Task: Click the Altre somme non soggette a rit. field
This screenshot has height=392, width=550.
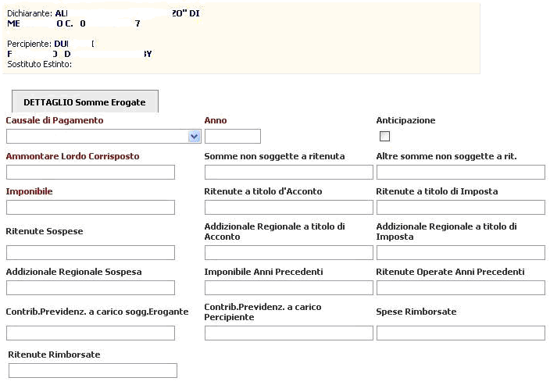Action: [461, 173]
